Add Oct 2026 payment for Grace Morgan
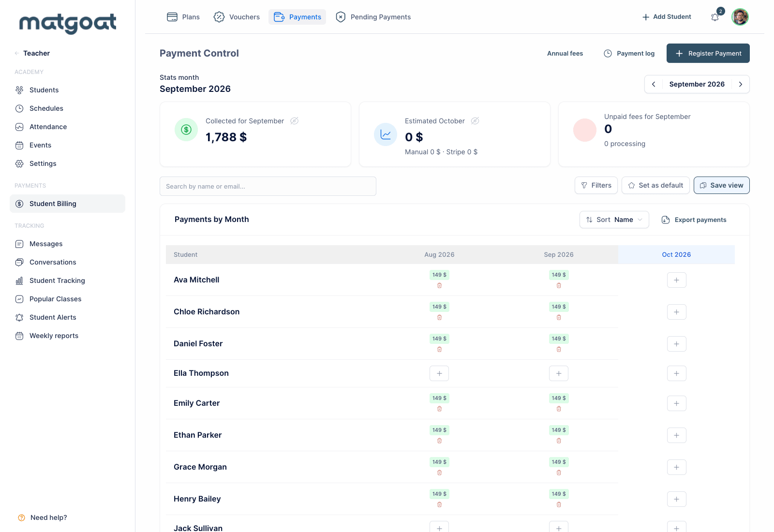Screen dimensions: 774x532 [676, 467]
